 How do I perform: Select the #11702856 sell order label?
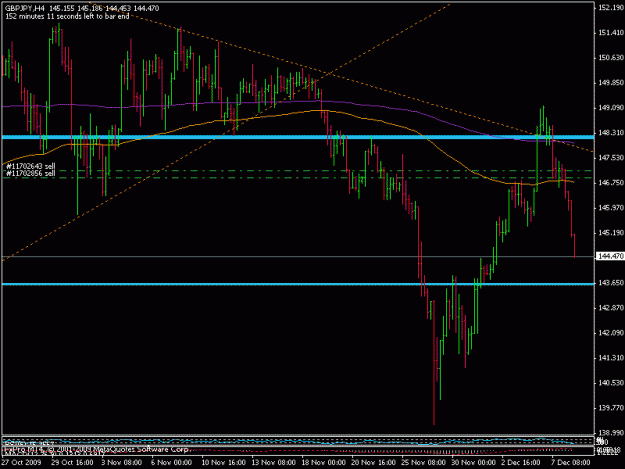tap(31, 173)
